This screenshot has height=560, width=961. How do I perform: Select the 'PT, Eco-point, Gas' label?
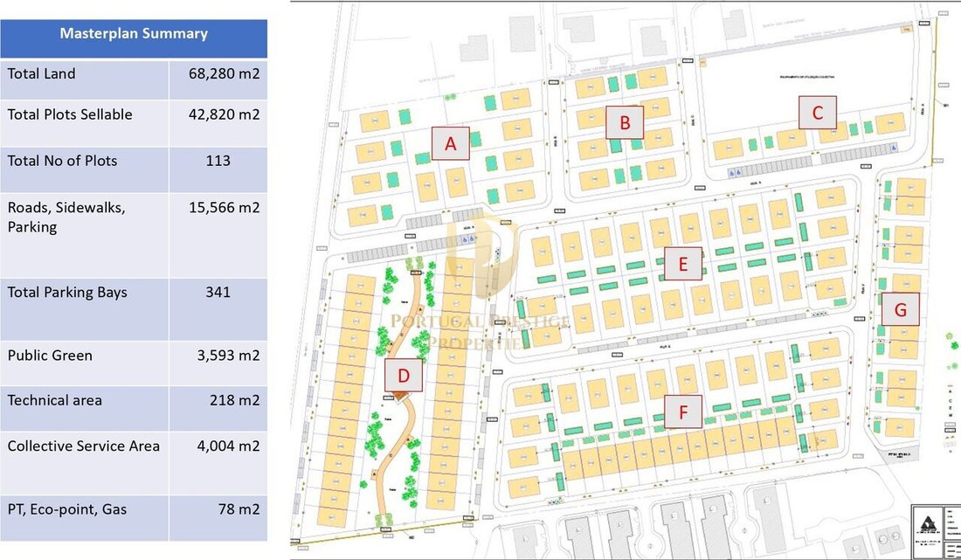[x=67, y=509]
